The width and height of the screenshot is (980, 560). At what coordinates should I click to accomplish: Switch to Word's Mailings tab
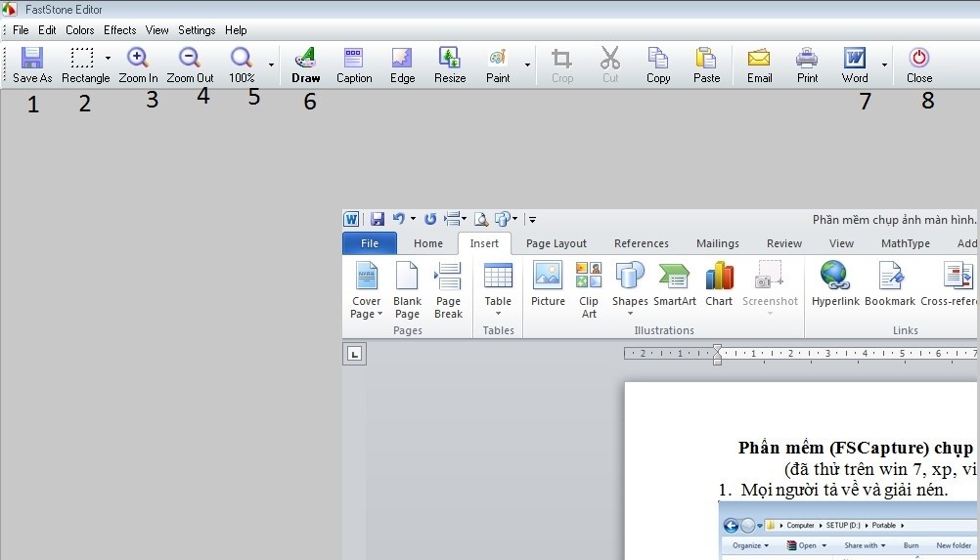click(x=718, y=243)
